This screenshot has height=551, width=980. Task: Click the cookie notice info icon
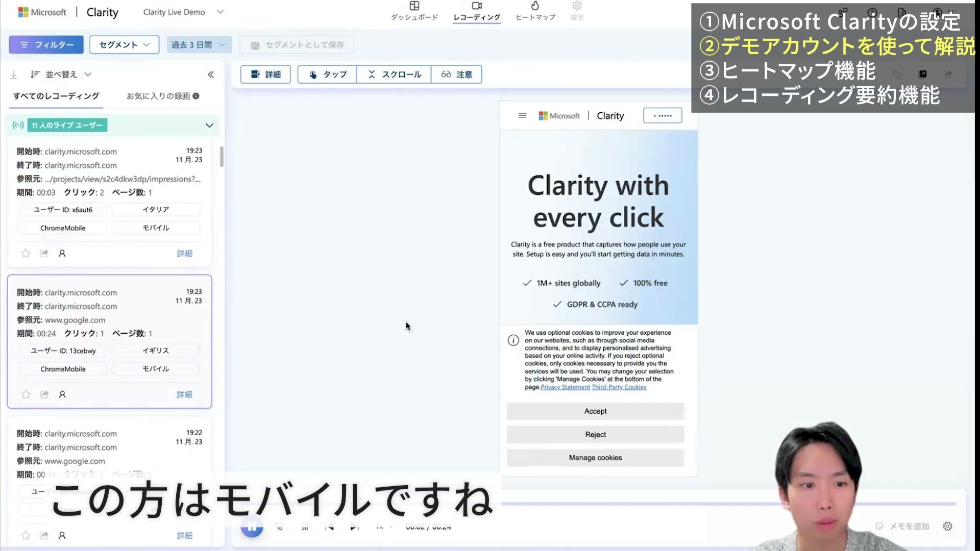pos(513,340)
